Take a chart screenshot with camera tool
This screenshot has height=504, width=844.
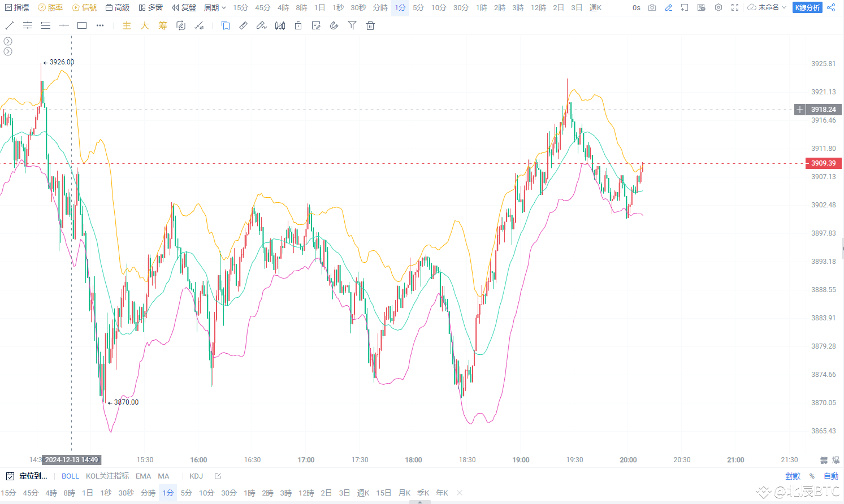click(x=652, y=7)
